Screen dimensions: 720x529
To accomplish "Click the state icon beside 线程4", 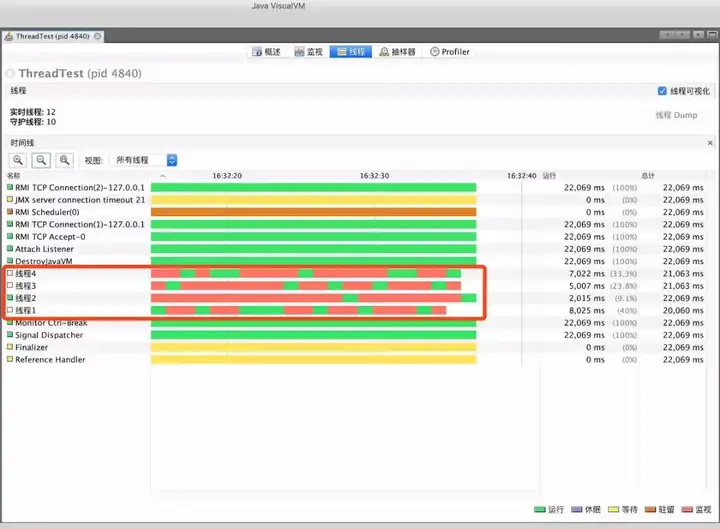I will [10, 273].
